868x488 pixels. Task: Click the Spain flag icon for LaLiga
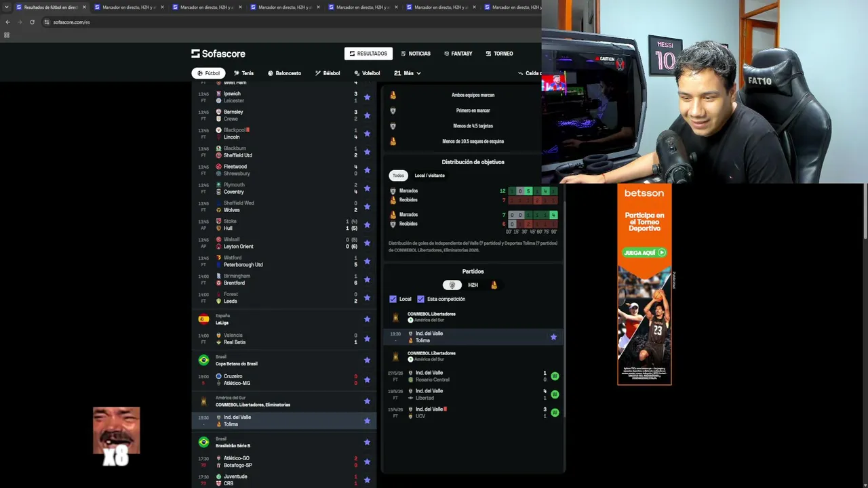(x=203, y=319)
